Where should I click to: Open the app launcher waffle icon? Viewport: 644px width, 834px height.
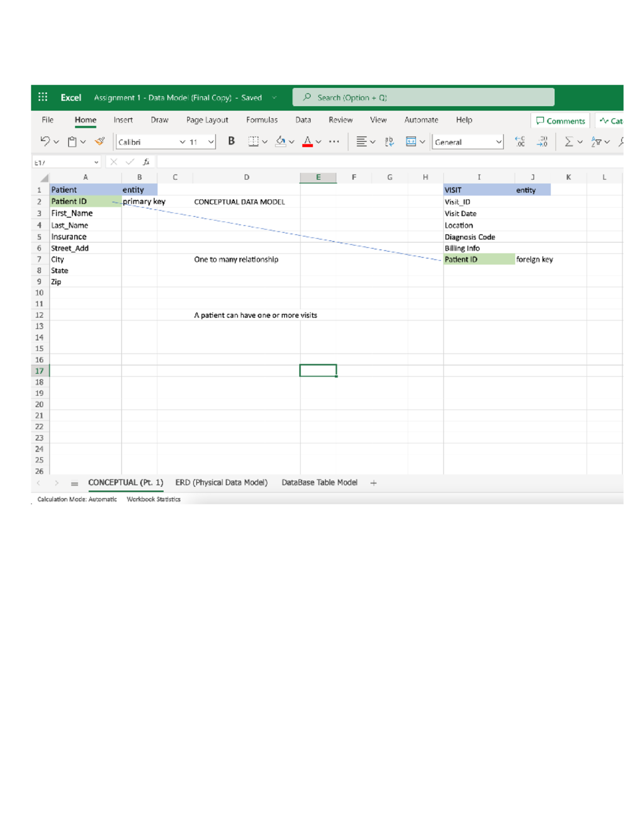(x=43, y=97)
